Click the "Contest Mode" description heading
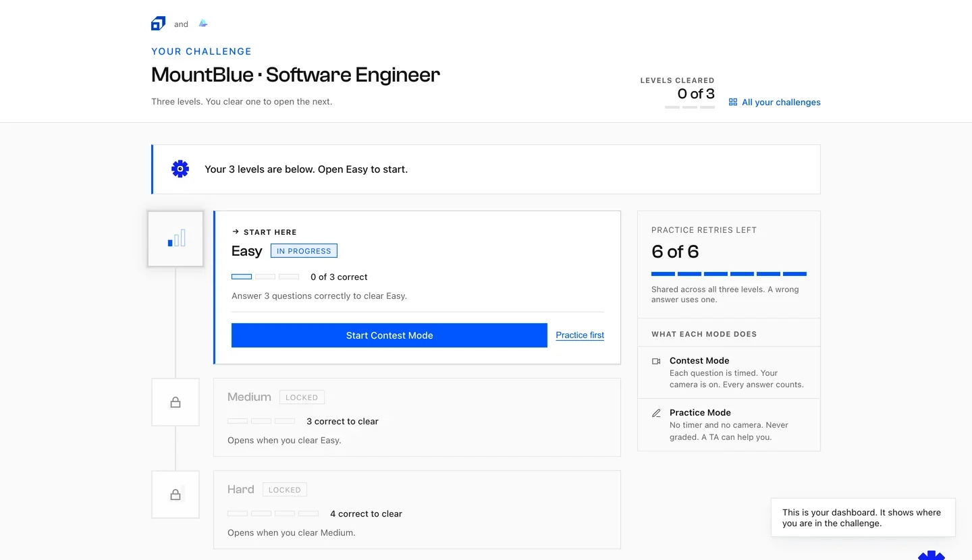972x560 pixels. click(699, 361)
